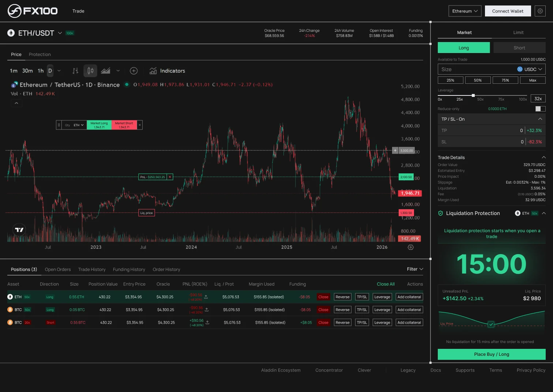Open chart settings gear below the price axis

click(411, 247)
